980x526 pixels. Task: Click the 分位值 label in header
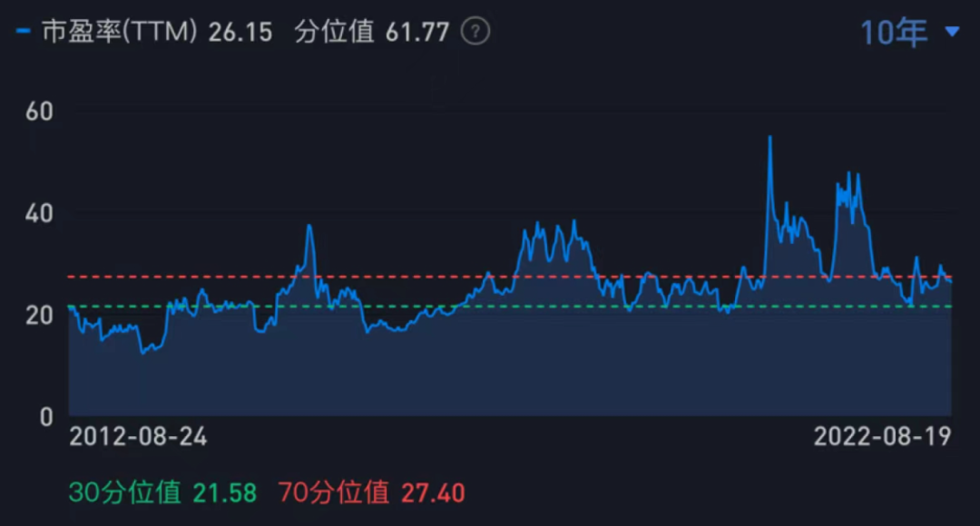coord(334,32)
